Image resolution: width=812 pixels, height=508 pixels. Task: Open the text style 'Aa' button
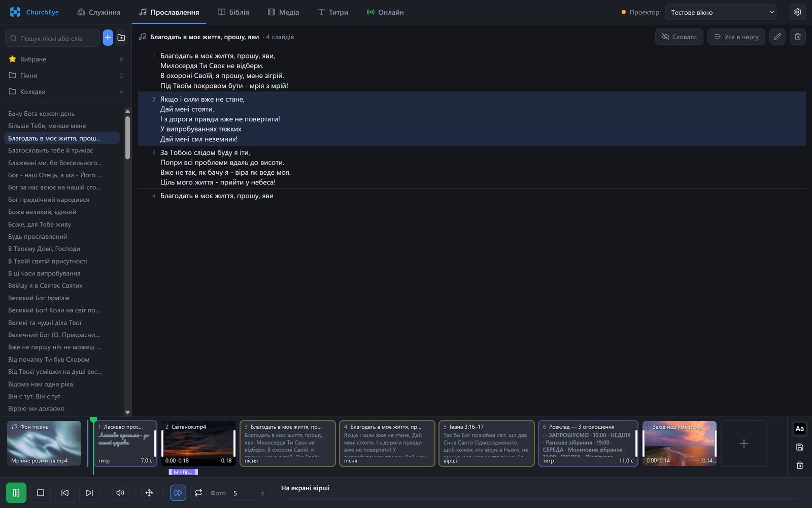tap(800, 429)
